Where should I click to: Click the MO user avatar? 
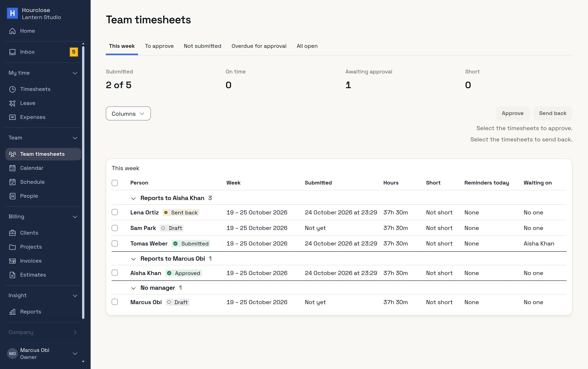(x=12, y=354)
